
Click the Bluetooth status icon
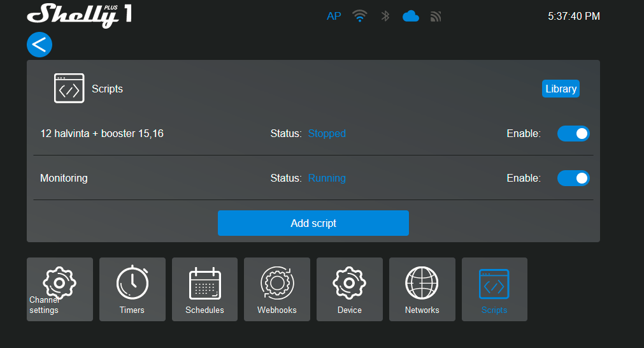[x=385, y=16]
